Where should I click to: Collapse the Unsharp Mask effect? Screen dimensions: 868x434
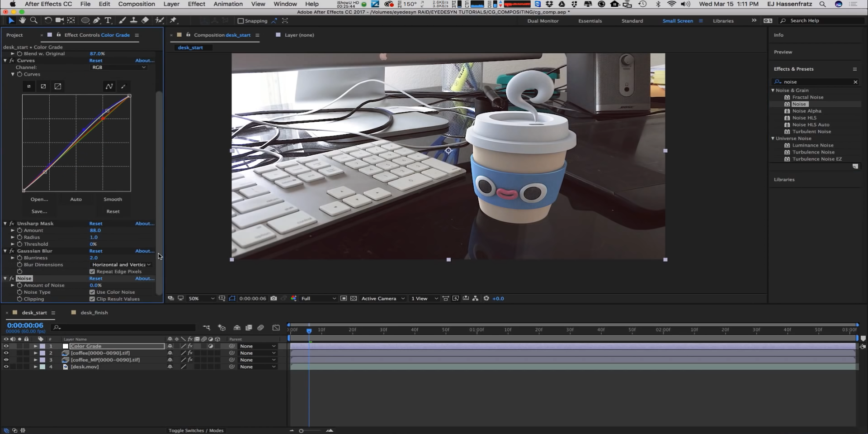point(5,224)
